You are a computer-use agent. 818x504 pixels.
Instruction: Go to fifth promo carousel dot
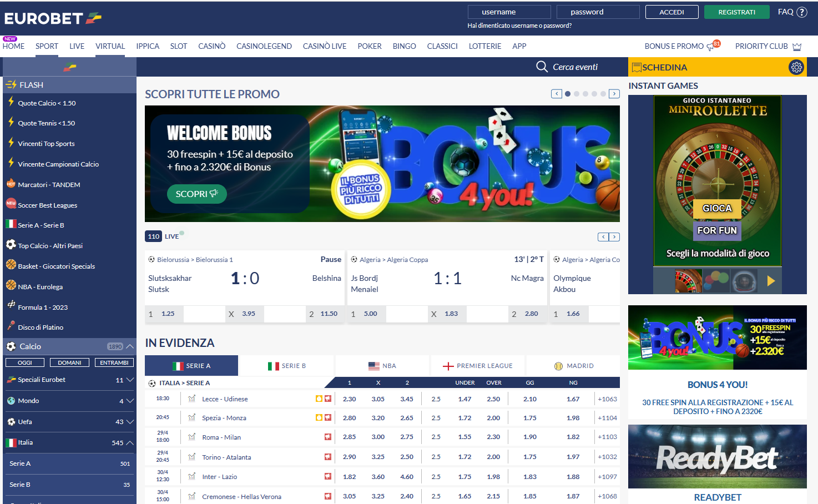tap(603, 94)
